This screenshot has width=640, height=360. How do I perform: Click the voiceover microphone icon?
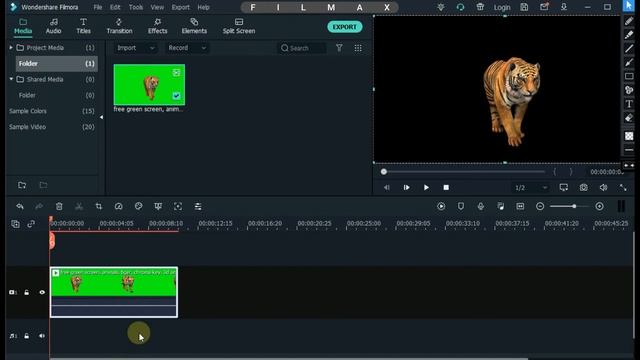(481, 207)
